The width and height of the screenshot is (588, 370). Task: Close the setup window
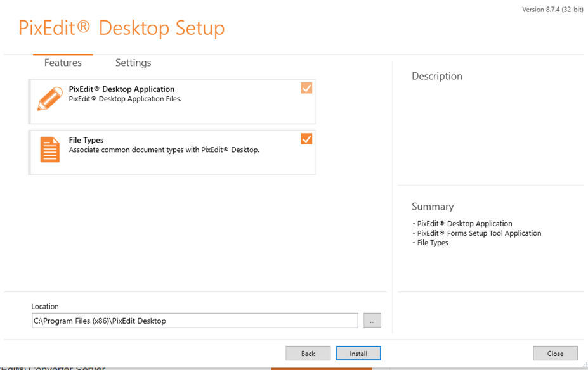coord(555,353)
